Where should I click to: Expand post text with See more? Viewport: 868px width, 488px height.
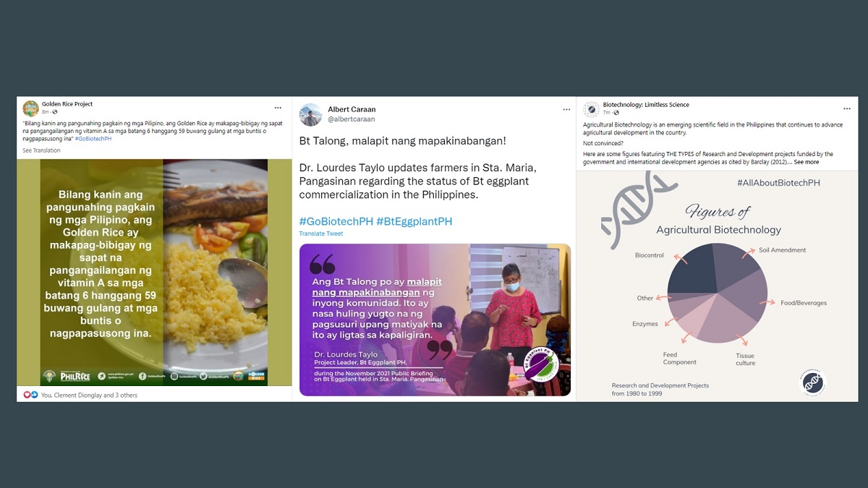pyautogui.click(x=807, y=162)
